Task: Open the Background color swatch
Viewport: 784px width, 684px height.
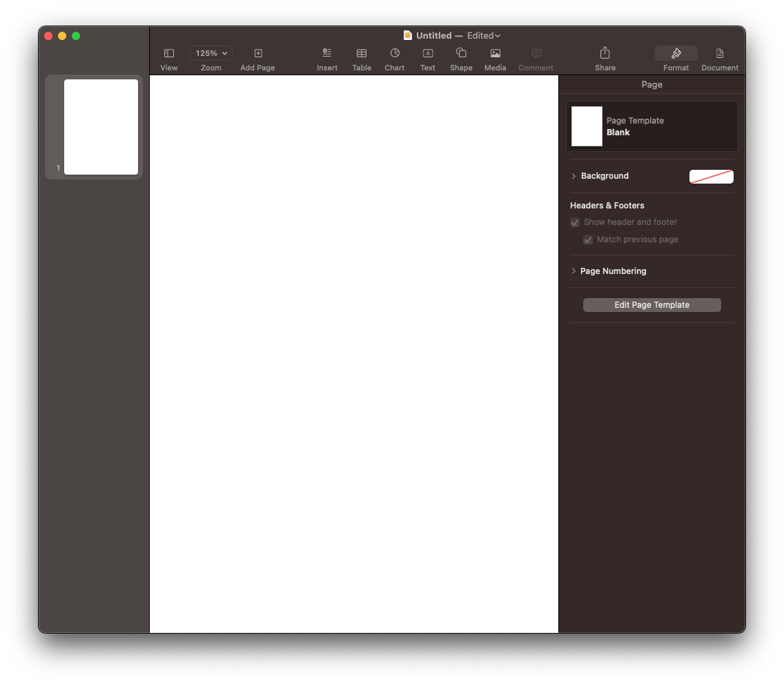Action: [x=712, y=176]
